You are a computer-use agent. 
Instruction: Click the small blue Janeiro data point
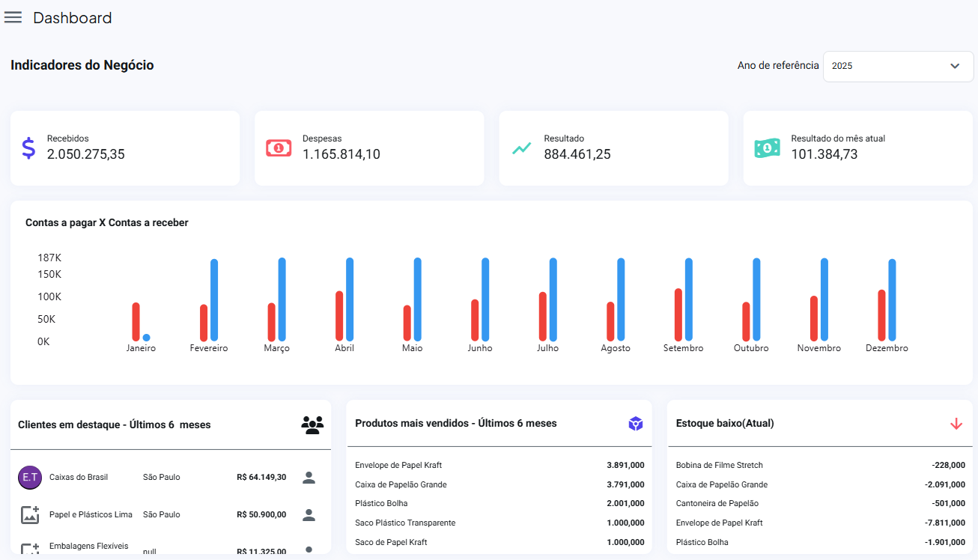(147, 338)
